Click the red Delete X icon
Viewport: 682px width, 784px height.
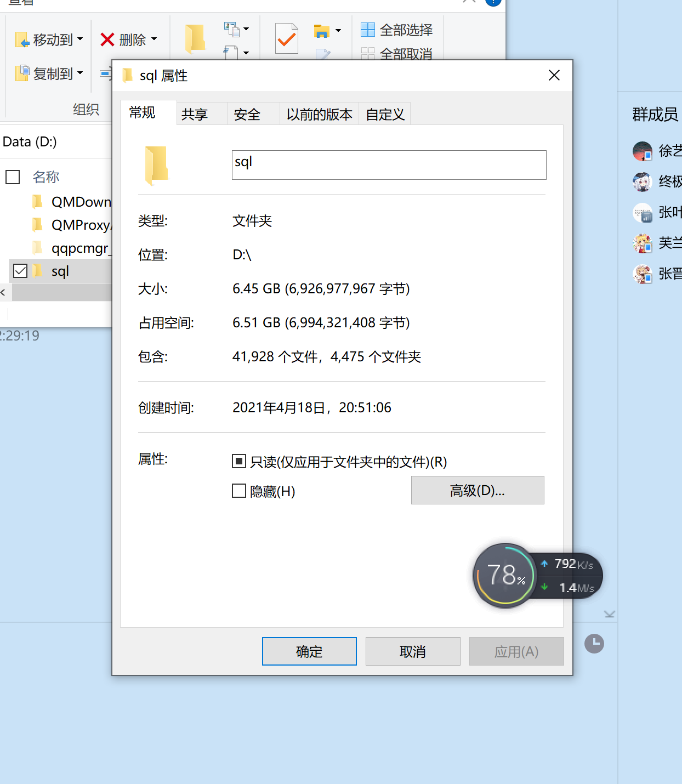tap(107, 40)
